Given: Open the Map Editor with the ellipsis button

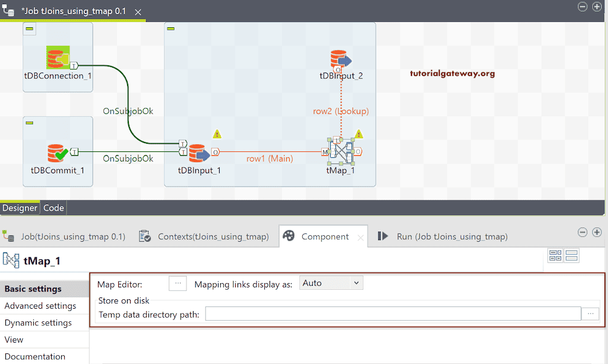Looking at the screenshot, I should [x=178, y=283].
